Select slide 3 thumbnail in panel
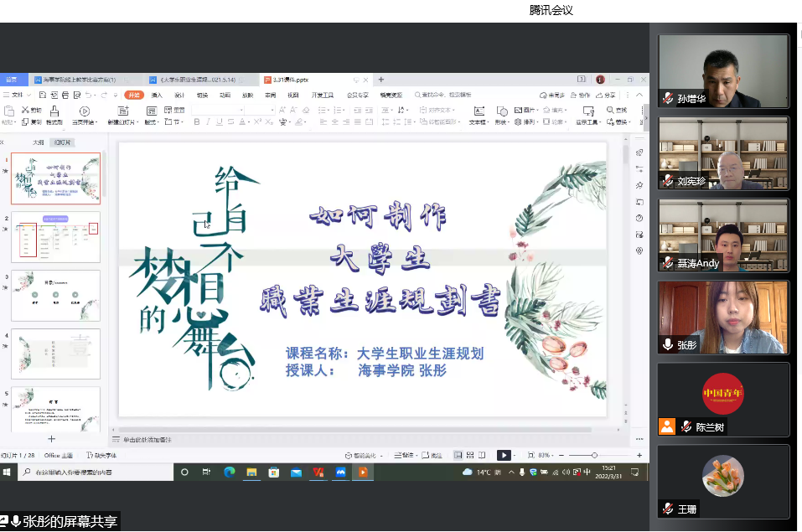Screen dimensions: 802x532 tap(55, 295)
